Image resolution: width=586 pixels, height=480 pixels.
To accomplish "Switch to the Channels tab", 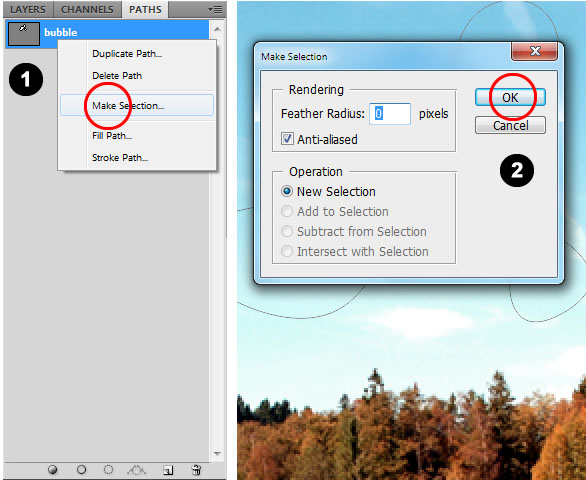I will coord(87,9).
